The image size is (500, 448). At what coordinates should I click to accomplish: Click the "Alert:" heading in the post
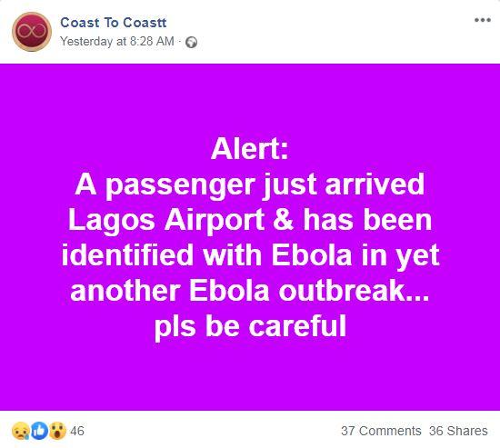[x=250, y=149]
